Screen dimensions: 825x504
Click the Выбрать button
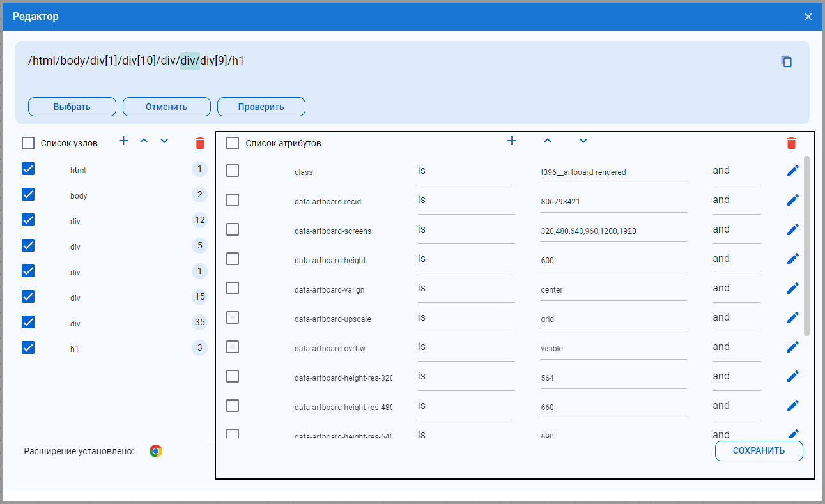(72, 107)
